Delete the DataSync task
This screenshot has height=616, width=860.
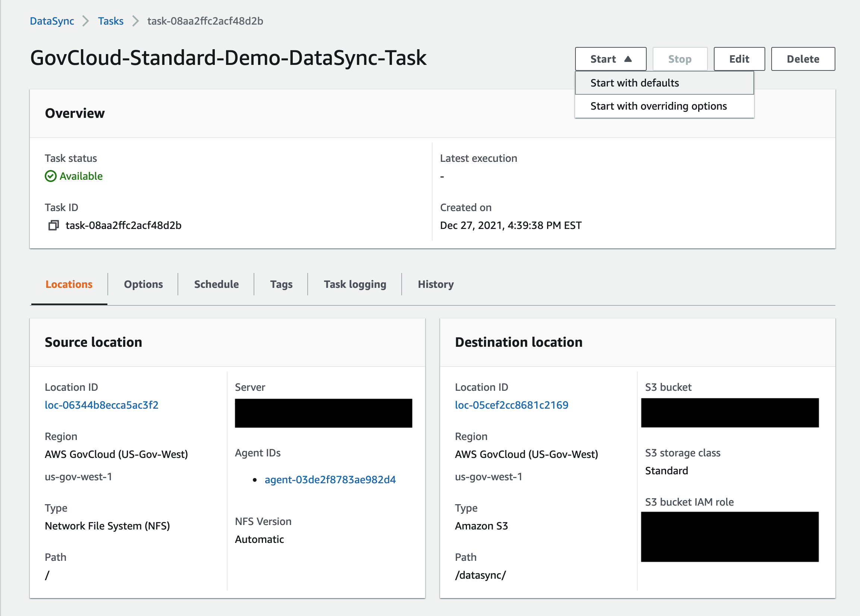point(802,59)
